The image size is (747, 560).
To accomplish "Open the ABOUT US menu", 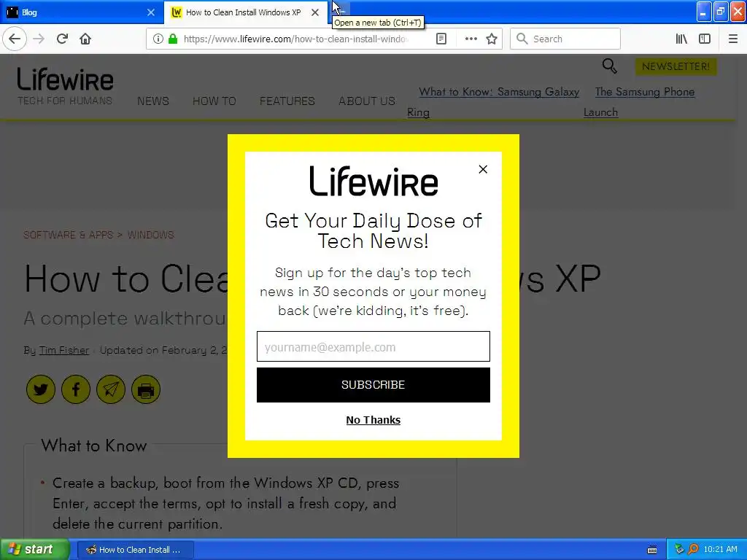I will tap(367, 101).
